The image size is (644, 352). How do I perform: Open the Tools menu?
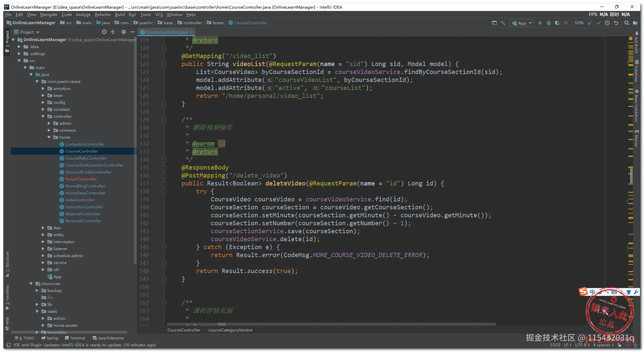[145, 15]
